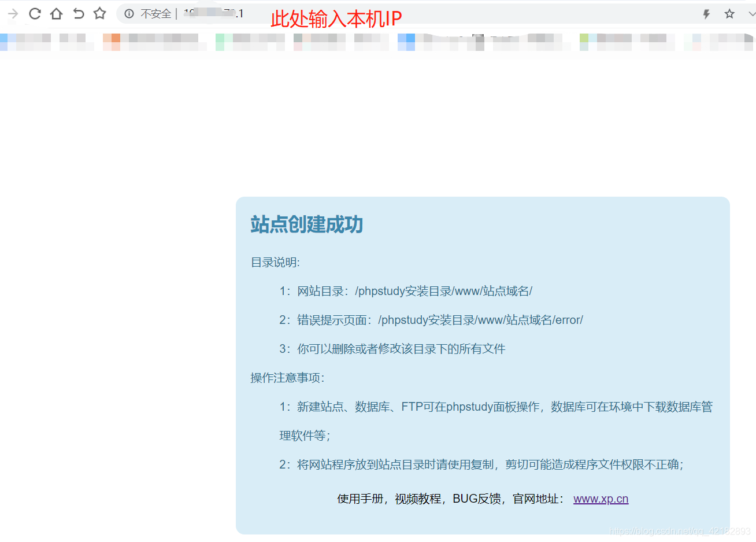Click the line 网站目录：/phpstudy安装目录/www/站点域名/

(406, 291)
